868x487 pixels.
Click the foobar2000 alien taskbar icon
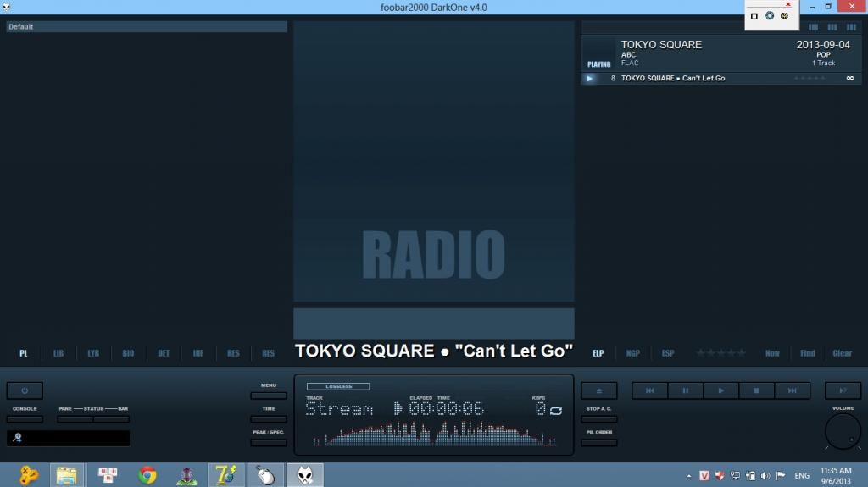(305, 475)
